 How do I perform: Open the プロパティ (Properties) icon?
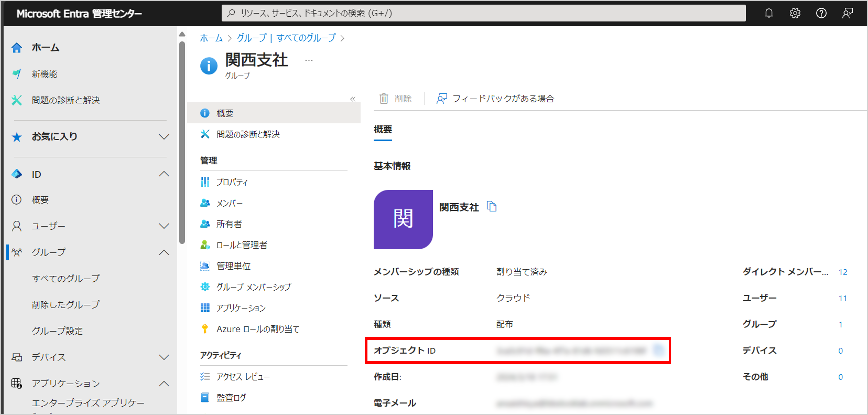pyautogui.click(x=205, y=182)
